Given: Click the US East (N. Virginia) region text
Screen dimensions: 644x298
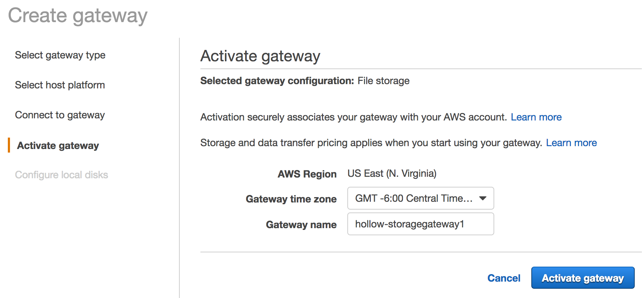Looking at the screenshot, I should (x=392, y=174).
